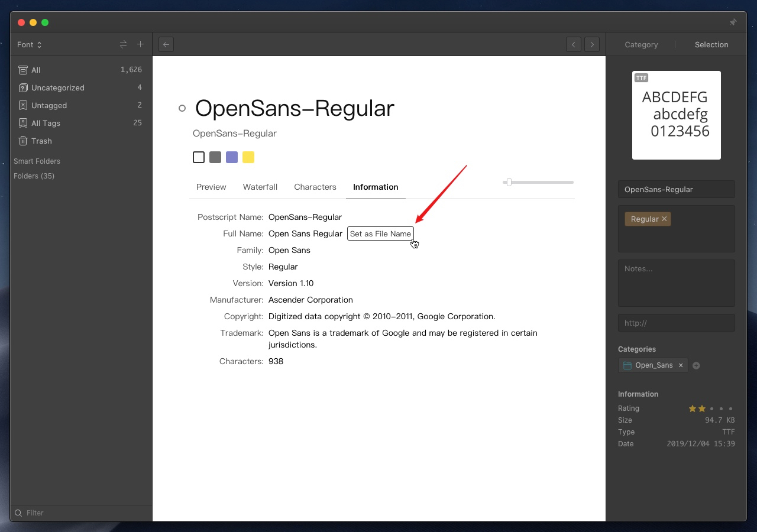Add a category with the plus icon
This screenshot has width=757, height=532.
(x=696, y=365)
